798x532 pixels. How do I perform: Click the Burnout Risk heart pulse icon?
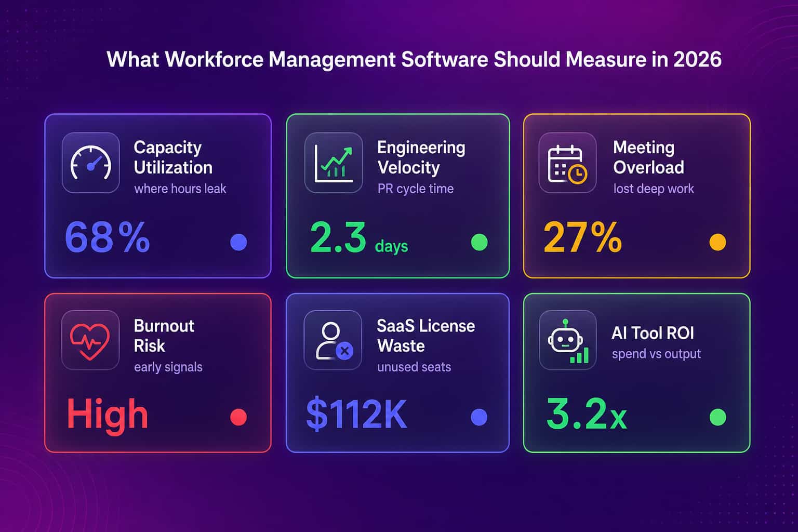pyautogui.click(x=91, y=340)
